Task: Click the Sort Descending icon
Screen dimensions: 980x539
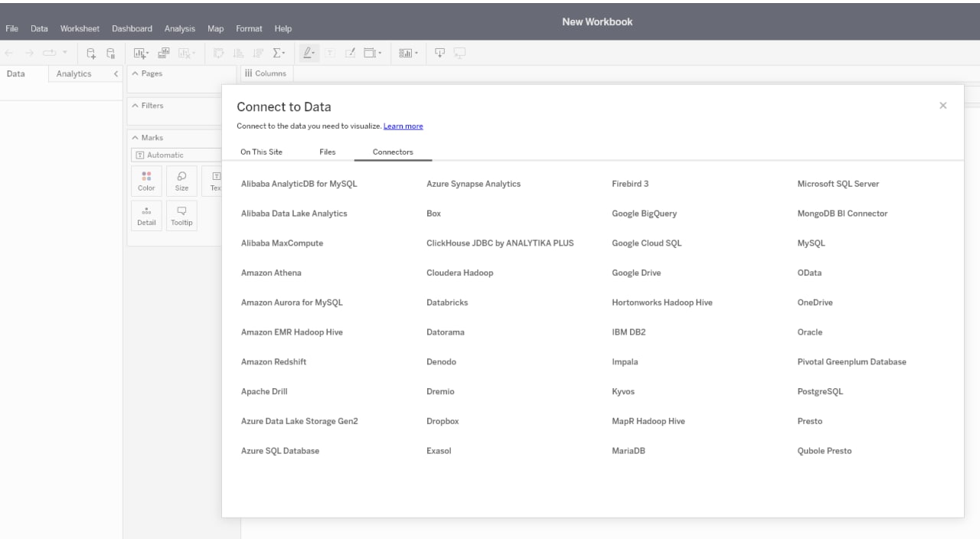Action: pos(258,53)
